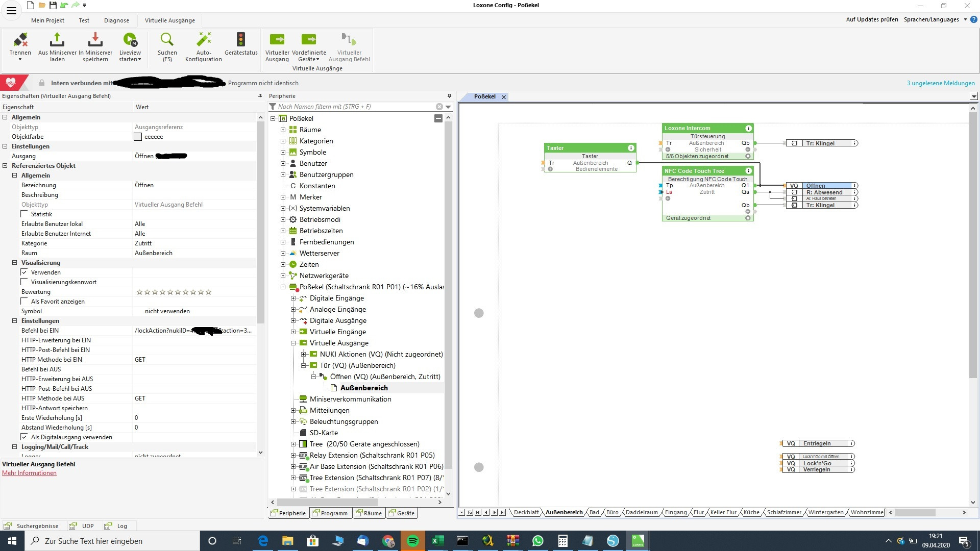Open the Schlafzimmer page tab
Viewport: 980px width, 551px height.
pyautogui.click(x=783, y=513)
